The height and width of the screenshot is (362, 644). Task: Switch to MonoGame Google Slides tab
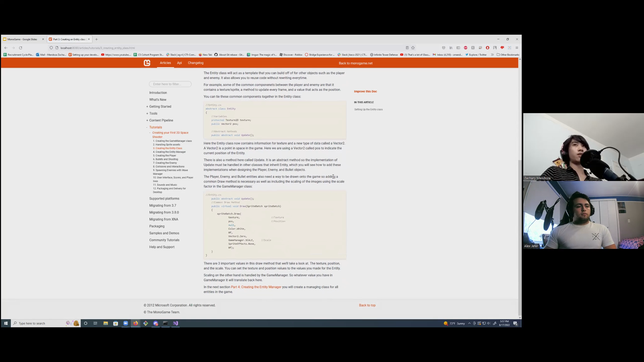tap(22, 39)
